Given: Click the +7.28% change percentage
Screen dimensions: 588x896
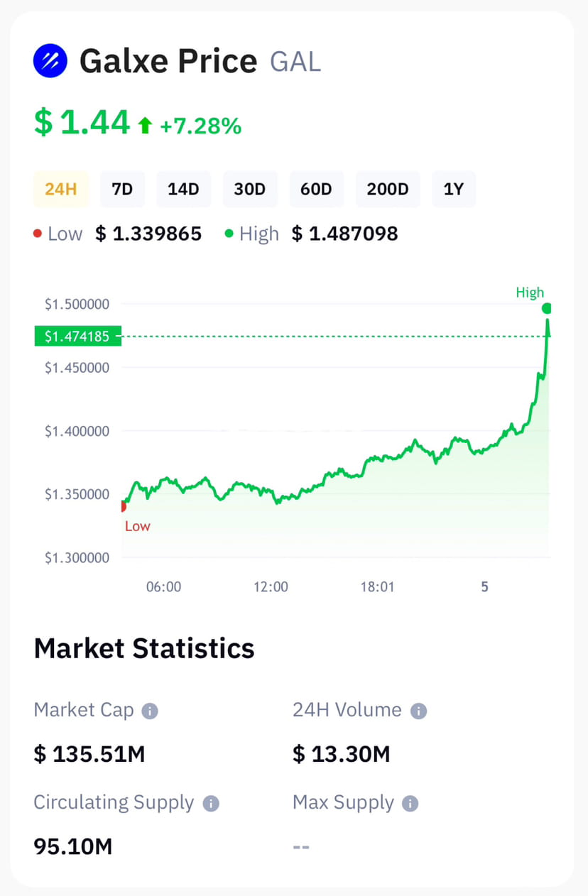Looking at the screenshot, I should pos(201,125).
